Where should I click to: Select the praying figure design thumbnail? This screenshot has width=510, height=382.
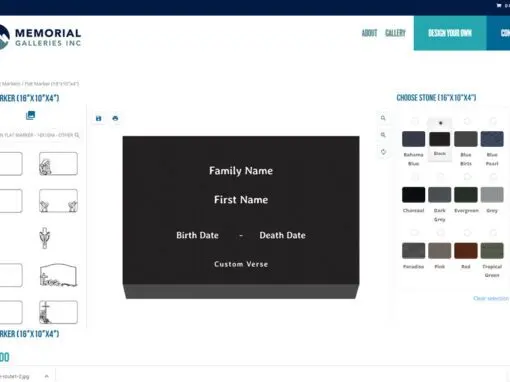point(58,164)
